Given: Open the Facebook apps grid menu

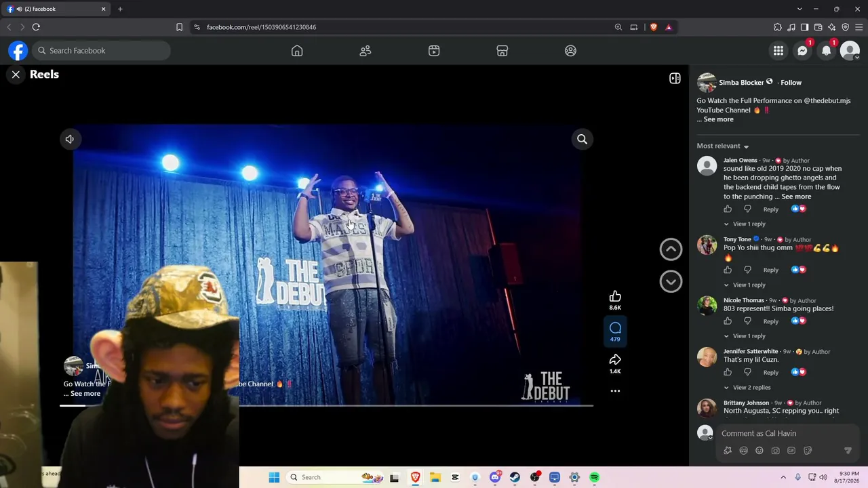Looking at the screenshot, I should tap(778, 51).
